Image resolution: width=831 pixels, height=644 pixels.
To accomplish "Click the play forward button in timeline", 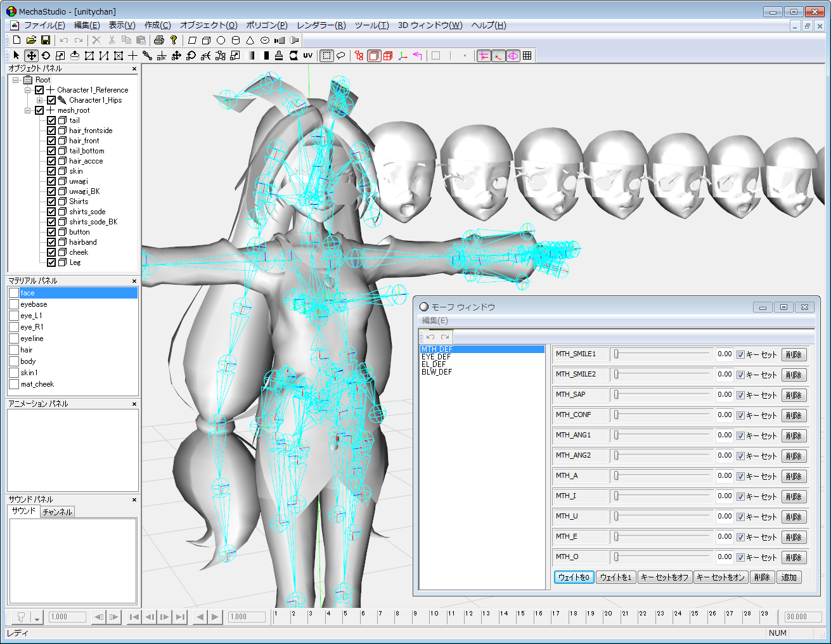I will point(215,617).
